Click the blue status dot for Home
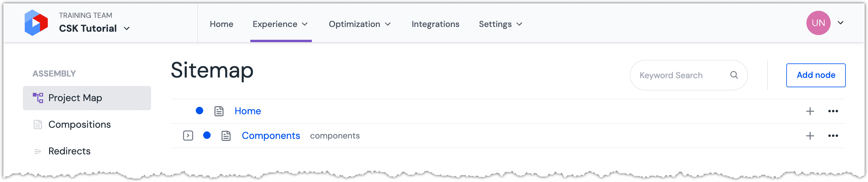The image size is (868, 182). tap(200, 111)
